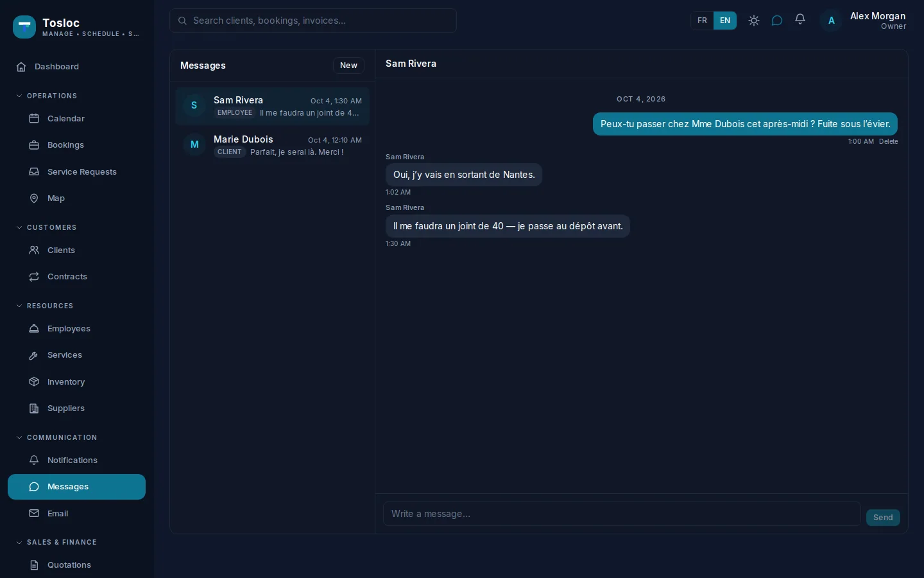Click the search magnifier icon

[x=182, y=21]
